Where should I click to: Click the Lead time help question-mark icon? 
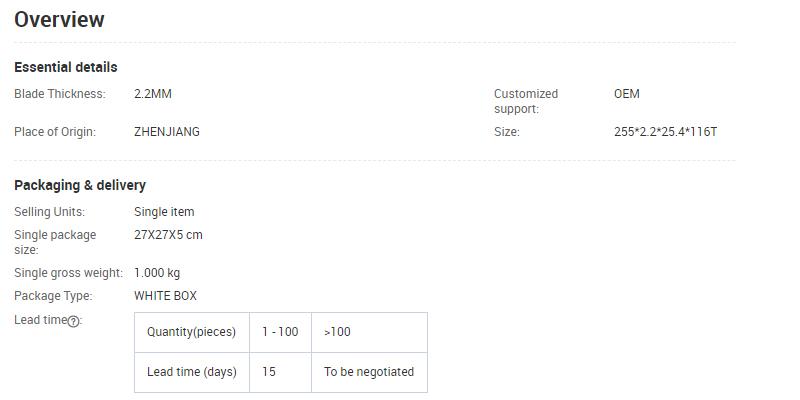point(73,321)
